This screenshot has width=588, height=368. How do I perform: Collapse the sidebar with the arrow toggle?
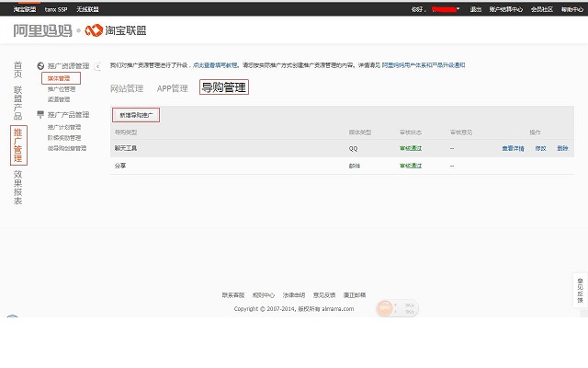pos(97,66)
